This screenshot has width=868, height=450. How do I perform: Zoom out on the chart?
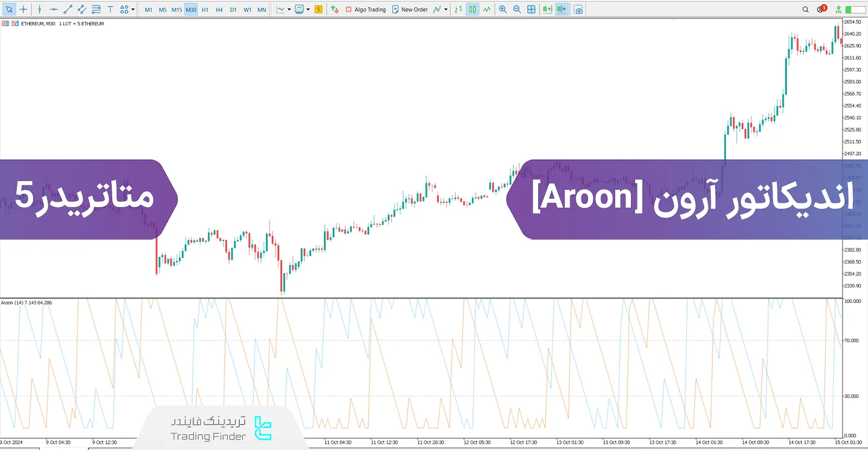517,9
